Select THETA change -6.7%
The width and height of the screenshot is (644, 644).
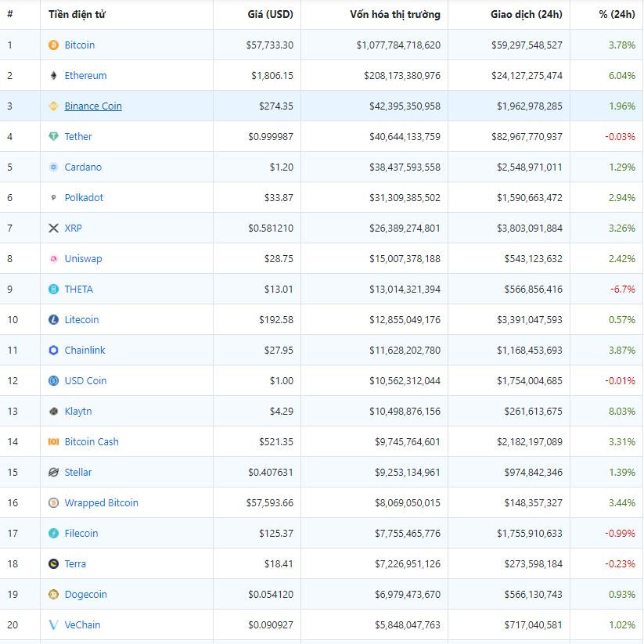(623, 290)
